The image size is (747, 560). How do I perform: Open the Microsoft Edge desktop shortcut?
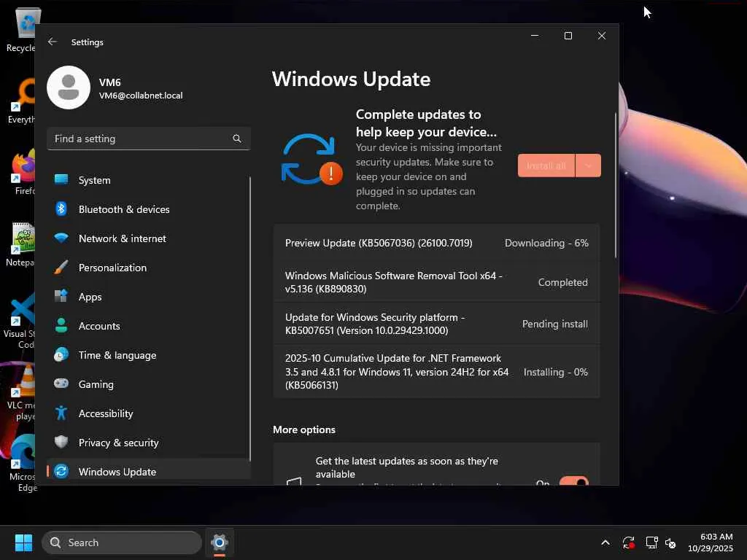pyautogui.click(x=23, y=463)
